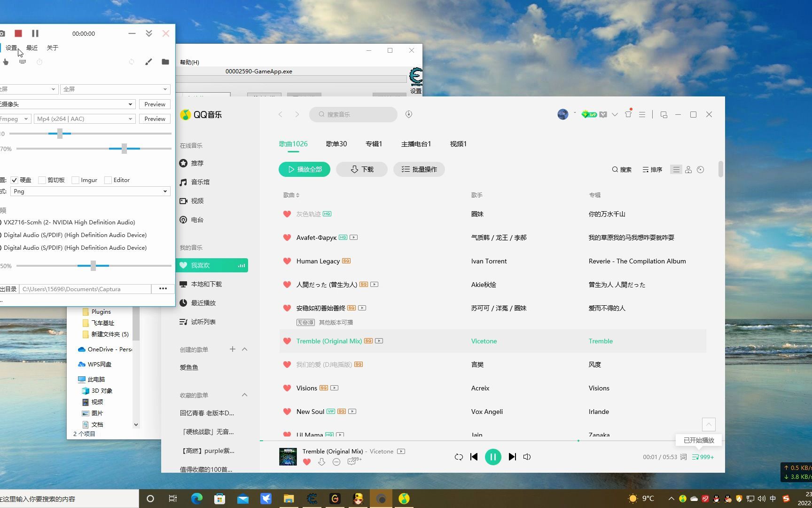
Task: Click 下载 download button
Action: pos(362,169)
